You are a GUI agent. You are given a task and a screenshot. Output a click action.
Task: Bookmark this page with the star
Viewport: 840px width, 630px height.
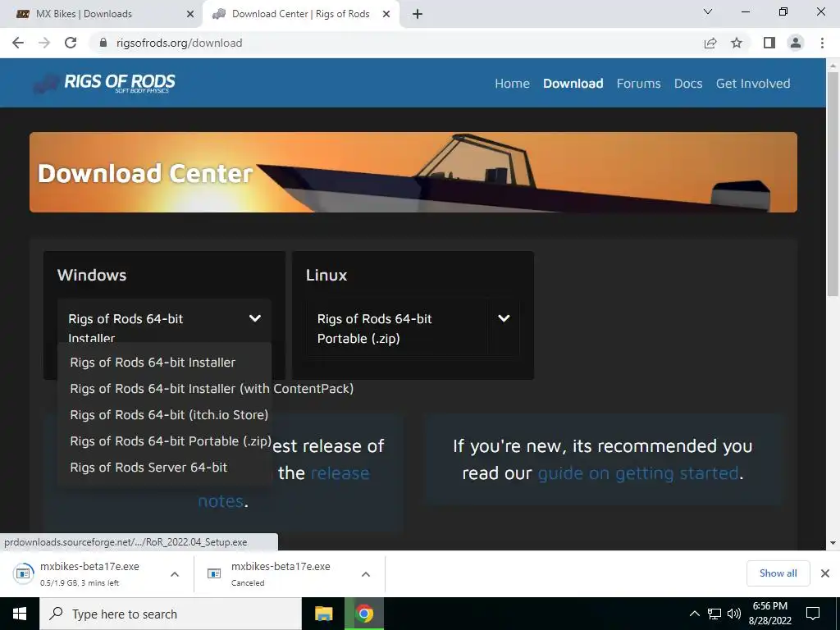point(737,43)
